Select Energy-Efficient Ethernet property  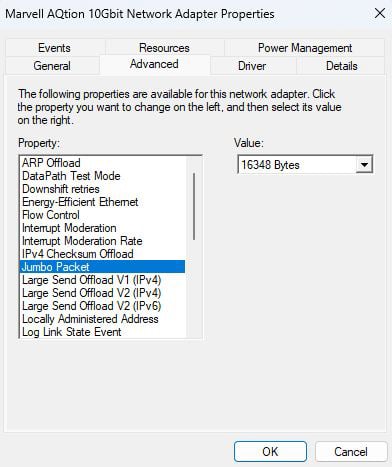pyautogui.click(x=102, y=202)
